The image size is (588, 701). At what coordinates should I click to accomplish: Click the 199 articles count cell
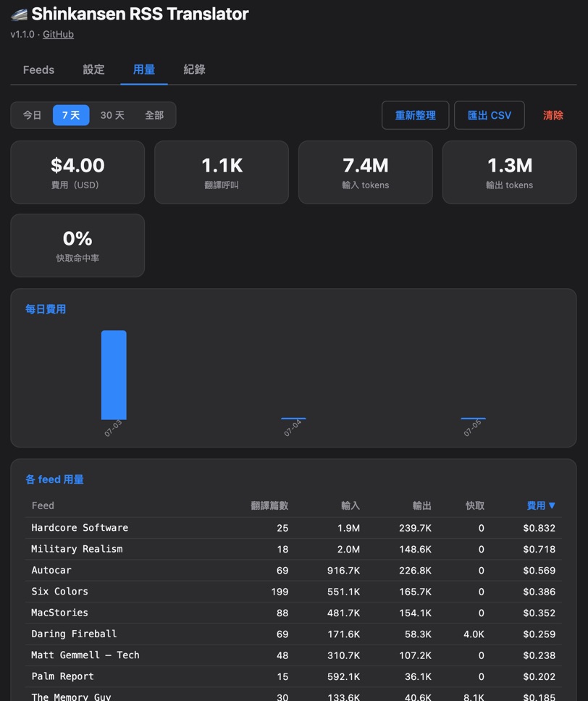coord(280,592)
